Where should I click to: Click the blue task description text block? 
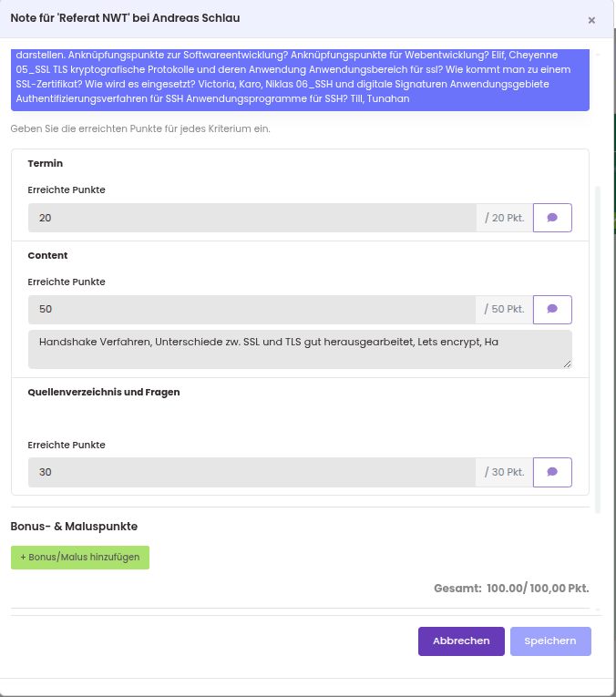click(x=299, y=79)
